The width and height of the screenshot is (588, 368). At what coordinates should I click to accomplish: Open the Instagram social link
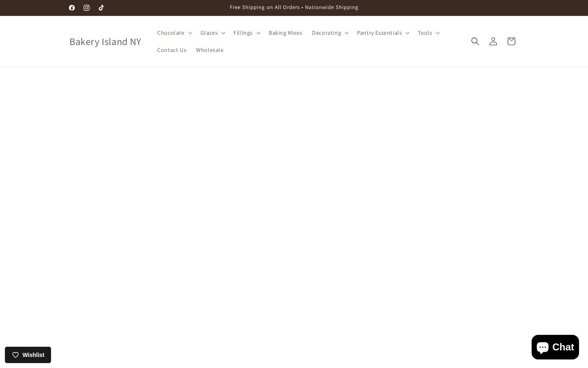[x=87, y=8]
